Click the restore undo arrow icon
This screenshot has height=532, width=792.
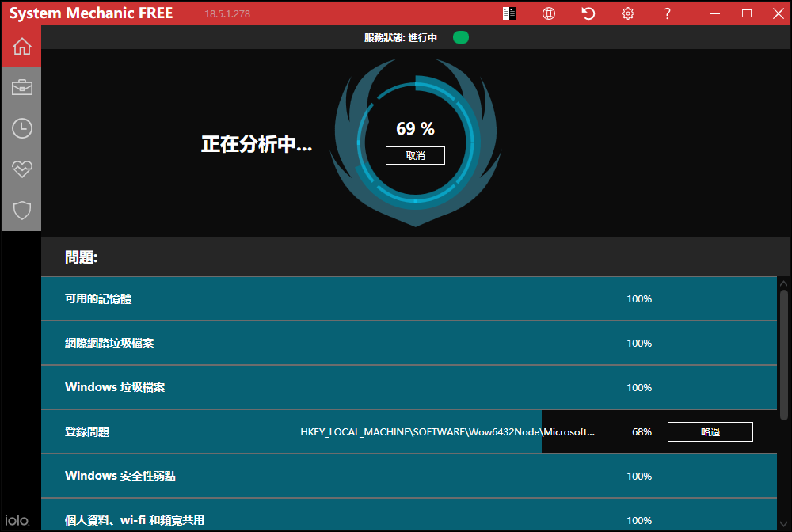(587, 13)
